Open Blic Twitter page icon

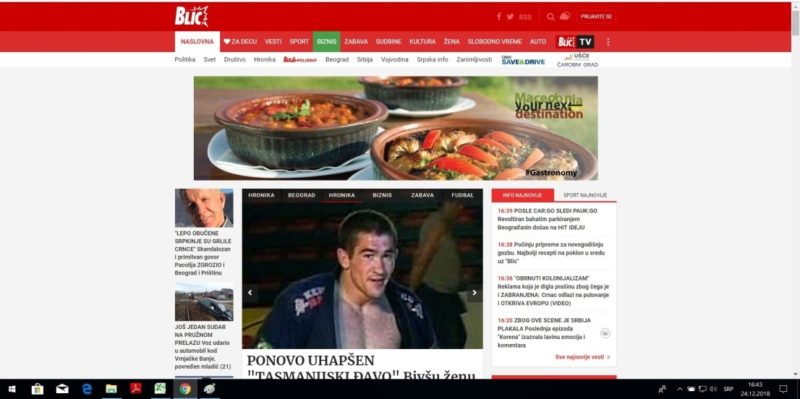tap(510, 17)
